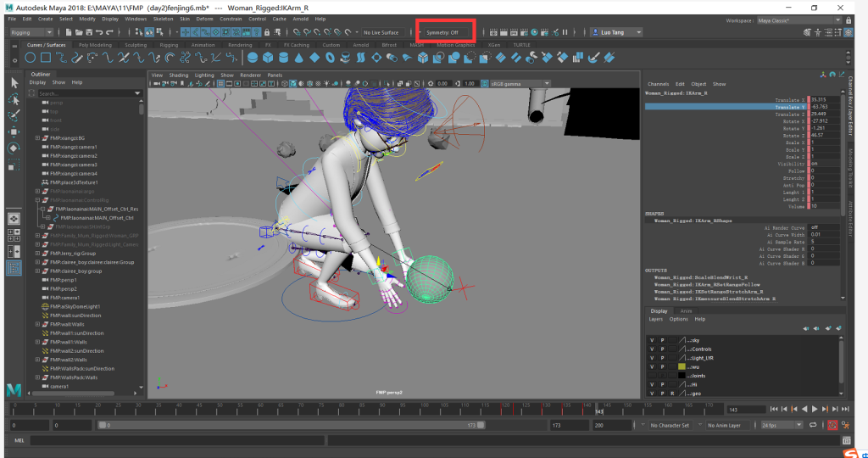Redo the action via toolbar arrow
Screen dimensions: 868x458
(109, 32)
